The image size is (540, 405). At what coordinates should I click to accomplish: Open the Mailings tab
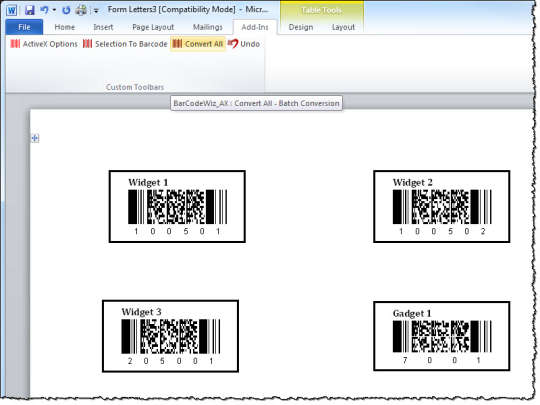[208, 27]
